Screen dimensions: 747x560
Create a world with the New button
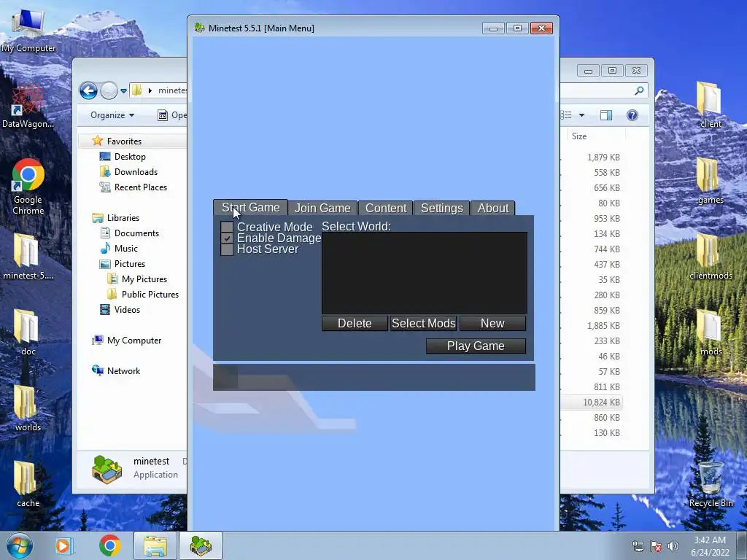(492, 323)
